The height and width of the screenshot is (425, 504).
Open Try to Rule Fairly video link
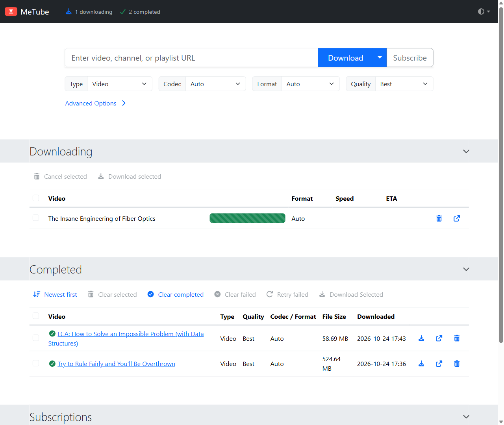[x=117, y=364]
